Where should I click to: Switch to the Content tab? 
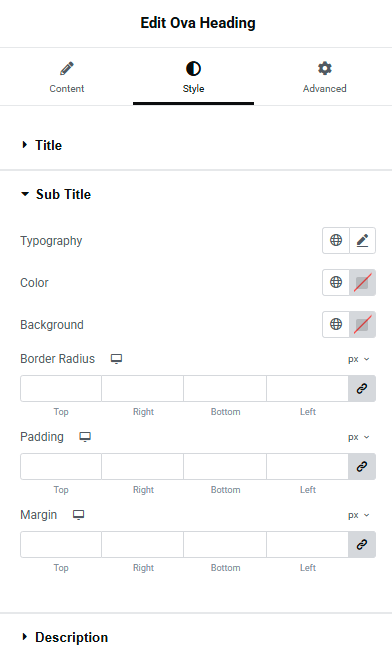(x=67, y=77)
